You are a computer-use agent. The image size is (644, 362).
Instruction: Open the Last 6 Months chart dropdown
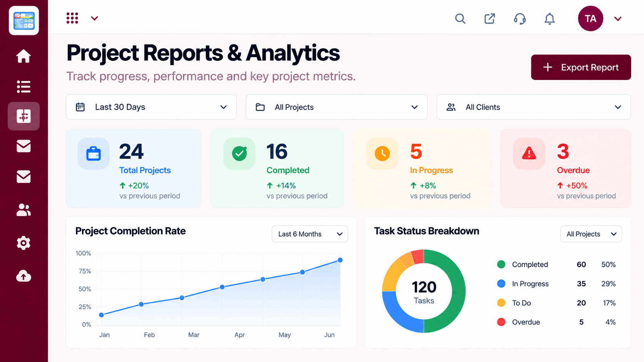pyautogui.click(x=310, y=234)
